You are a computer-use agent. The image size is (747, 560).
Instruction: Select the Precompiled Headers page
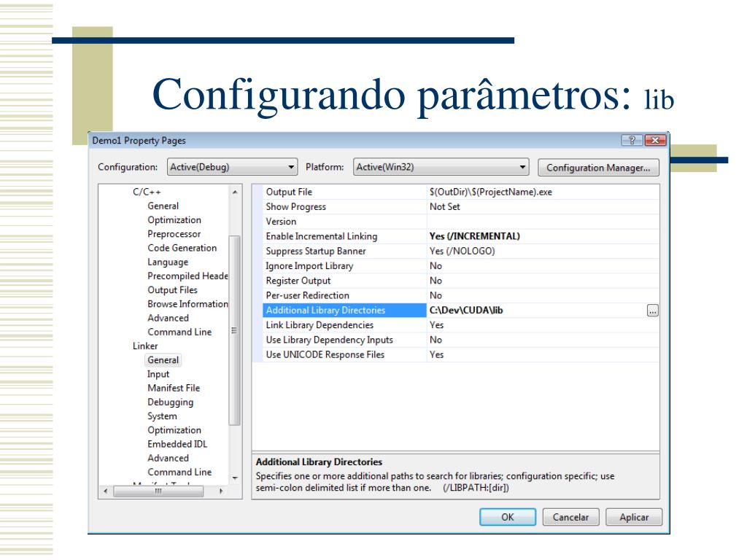tap(187, 276)
